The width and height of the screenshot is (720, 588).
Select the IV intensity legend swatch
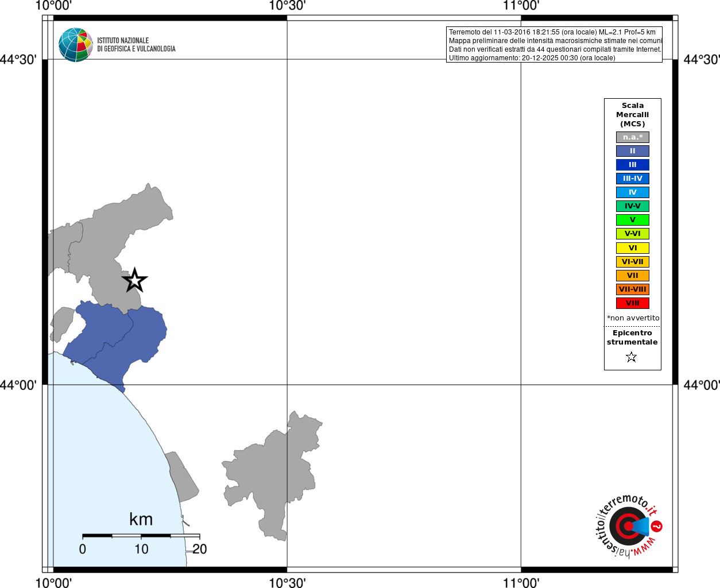[x=633, y=192]
